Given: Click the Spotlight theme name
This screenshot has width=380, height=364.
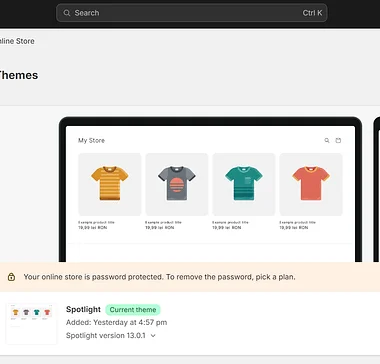Looking at the screenshot, I should (x=83, y=309).
